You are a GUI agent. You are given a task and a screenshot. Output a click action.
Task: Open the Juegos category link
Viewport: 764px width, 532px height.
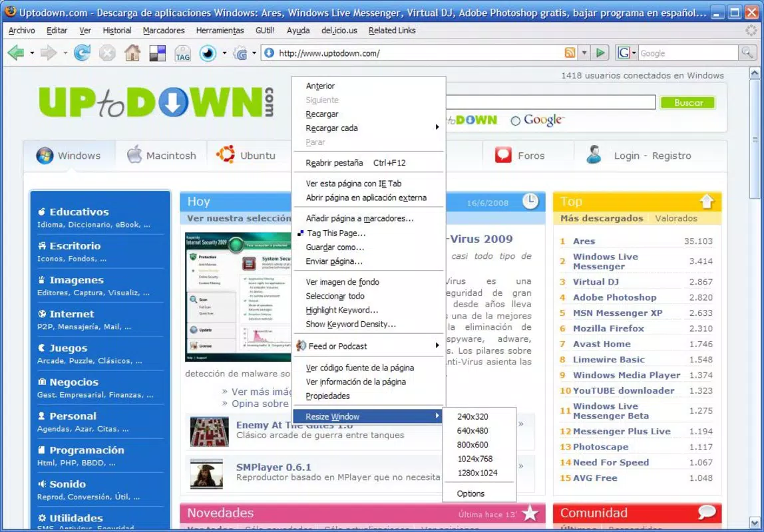pos(68,348)
